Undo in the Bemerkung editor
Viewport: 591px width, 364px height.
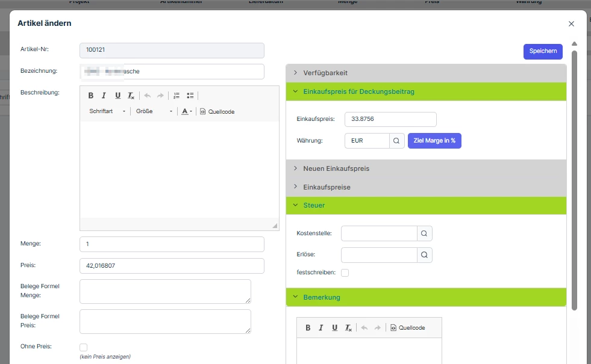pyautogui.click(x=364, y=328)
